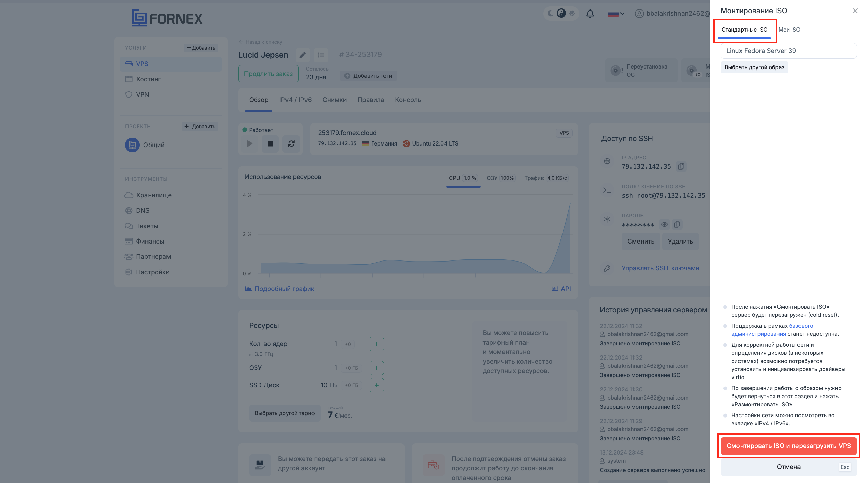Switch to Правила tab

371,100
